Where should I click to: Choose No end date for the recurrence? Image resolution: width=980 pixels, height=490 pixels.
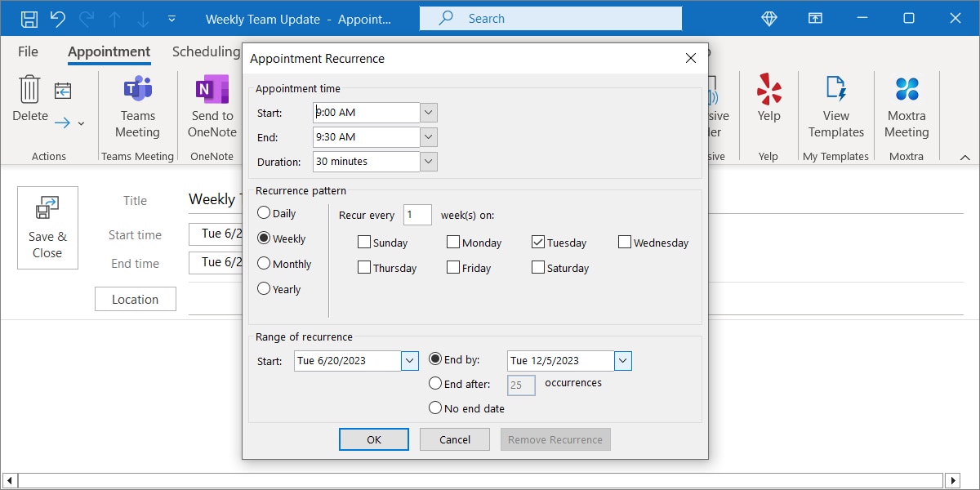tap(435, 408)
